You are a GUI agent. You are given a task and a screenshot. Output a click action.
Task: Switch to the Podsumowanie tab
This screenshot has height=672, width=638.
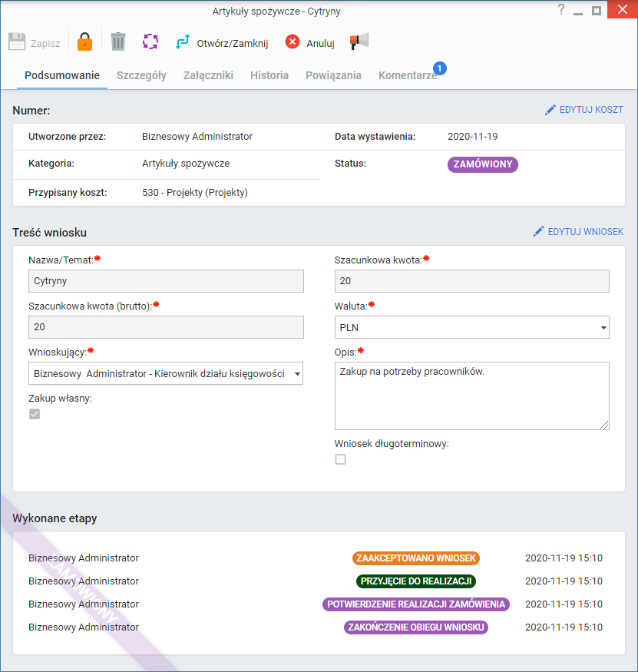coord(62,75)
